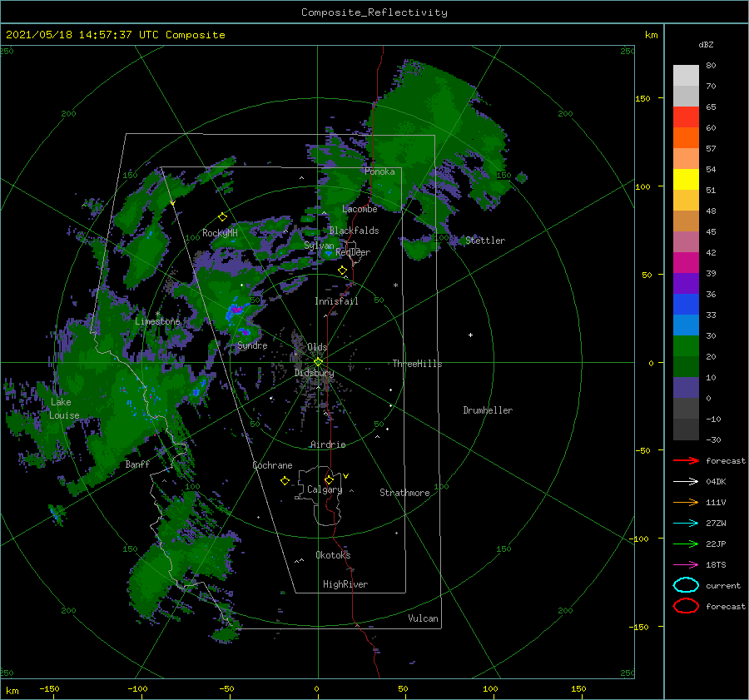Click the cyan current ellipse icon
This screenshot has height=700, width=749.
(686, 585)
